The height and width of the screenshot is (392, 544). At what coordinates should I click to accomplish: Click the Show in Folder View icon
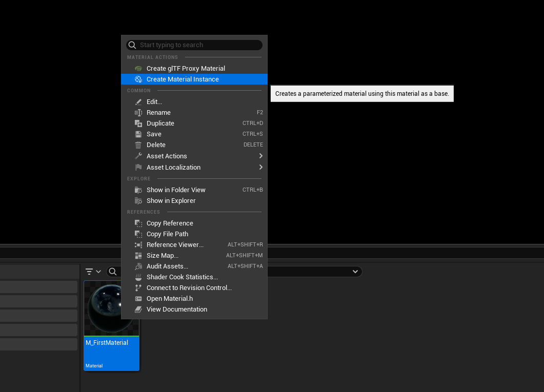(138, 190)
